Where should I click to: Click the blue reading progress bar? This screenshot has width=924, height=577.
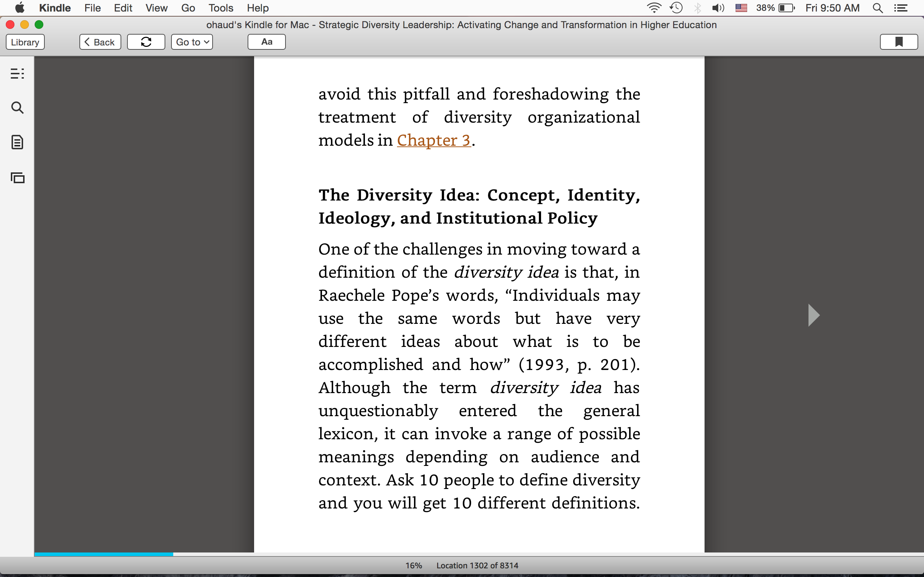pos(104,554)
